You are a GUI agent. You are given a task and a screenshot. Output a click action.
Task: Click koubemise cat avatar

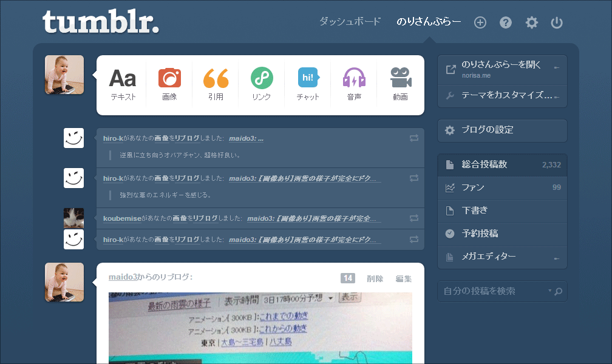(x=74, y=218)
